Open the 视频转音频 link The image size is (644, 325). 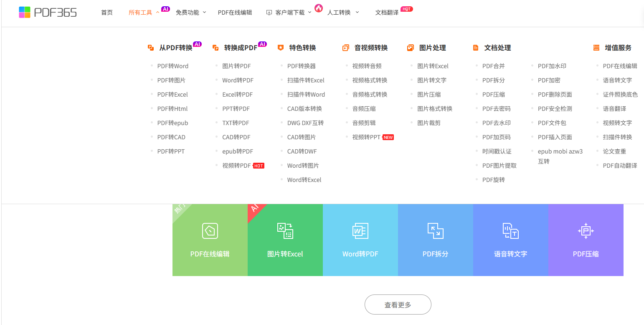(x=367, y=66)
